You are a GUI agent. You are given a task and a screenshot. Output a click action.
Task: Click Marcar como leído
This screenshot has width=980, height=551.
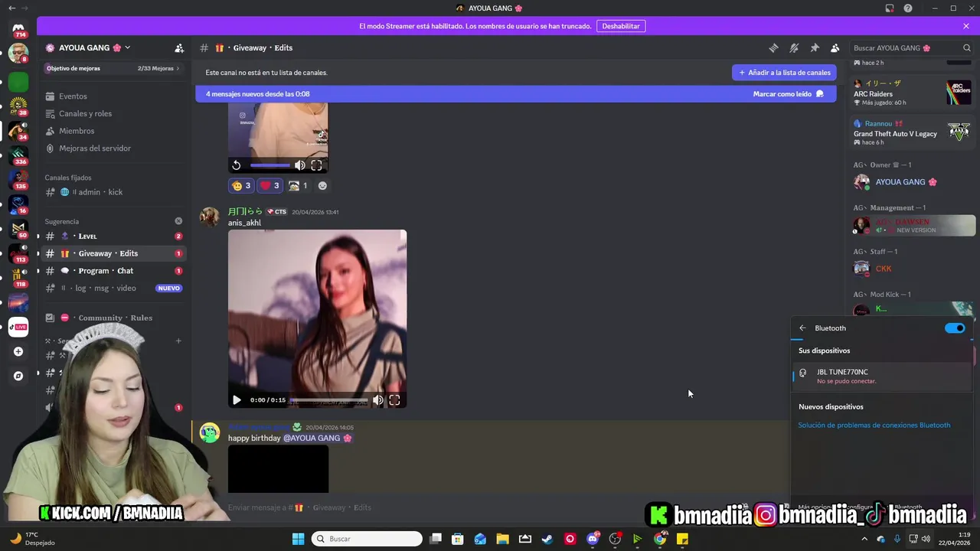tap(789, 94)
